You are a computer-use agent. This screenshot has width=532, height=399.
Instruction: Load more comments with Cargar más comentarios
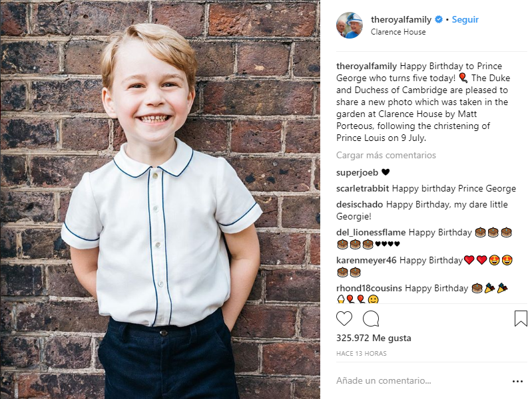386,155
